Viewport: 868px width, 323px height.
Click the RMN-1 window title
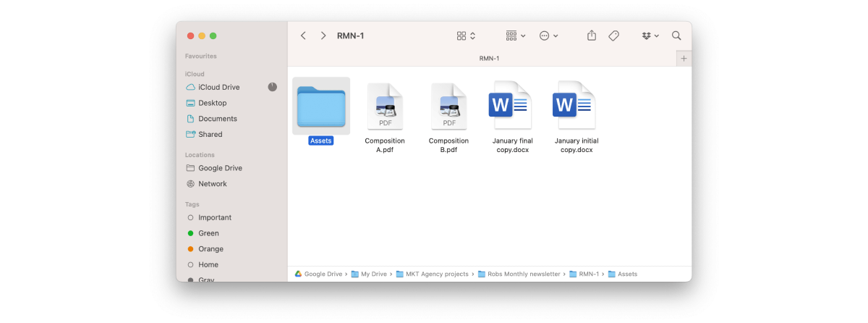(x=351, y=35)
